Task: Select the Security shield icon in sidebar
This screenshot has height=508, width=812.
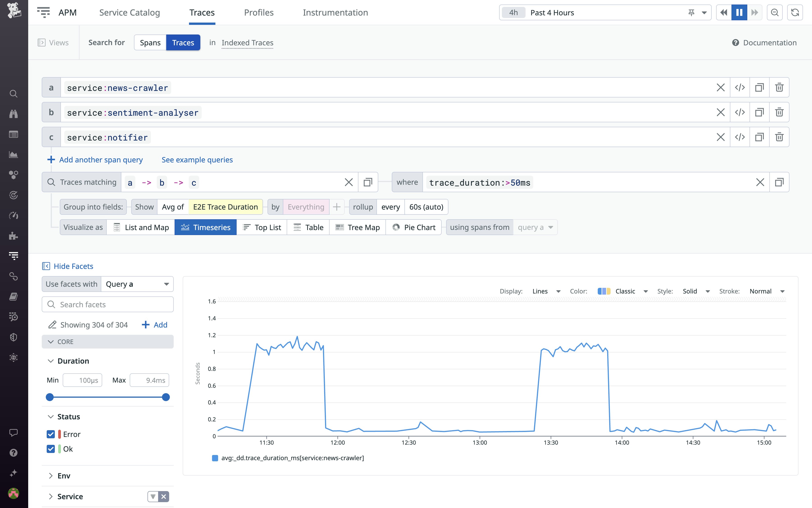Action: [14, 337]
